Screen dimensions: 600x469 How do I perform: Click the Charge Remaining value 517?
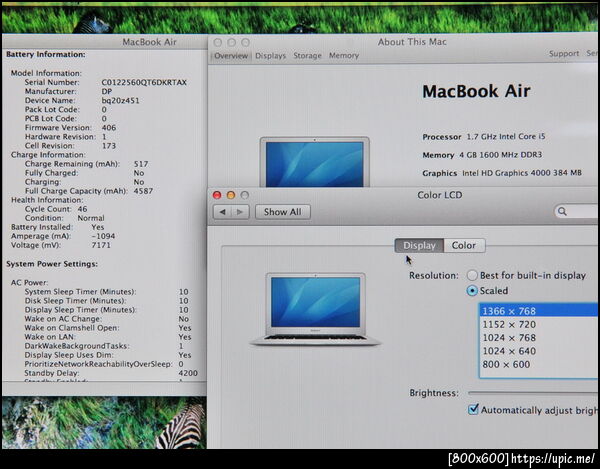point(141,164)
